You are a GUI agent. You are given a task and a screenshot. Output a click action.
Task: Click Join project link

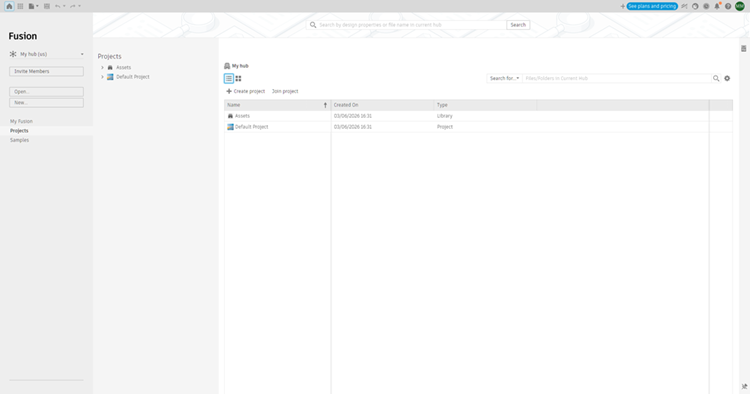[x=285, y=91]
